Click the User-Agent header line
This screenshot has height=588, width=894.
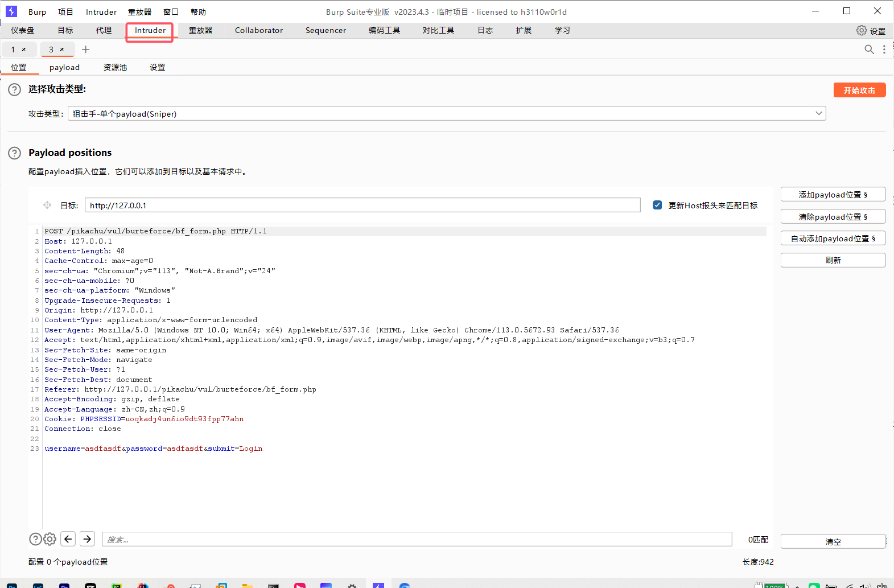click(x=332, y=330)
